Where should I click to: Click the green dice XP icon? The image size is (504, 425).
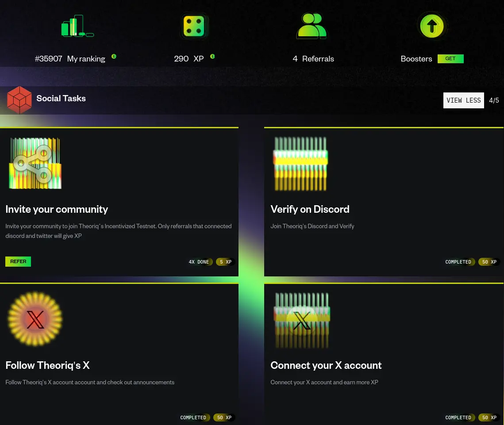point(194,26)
